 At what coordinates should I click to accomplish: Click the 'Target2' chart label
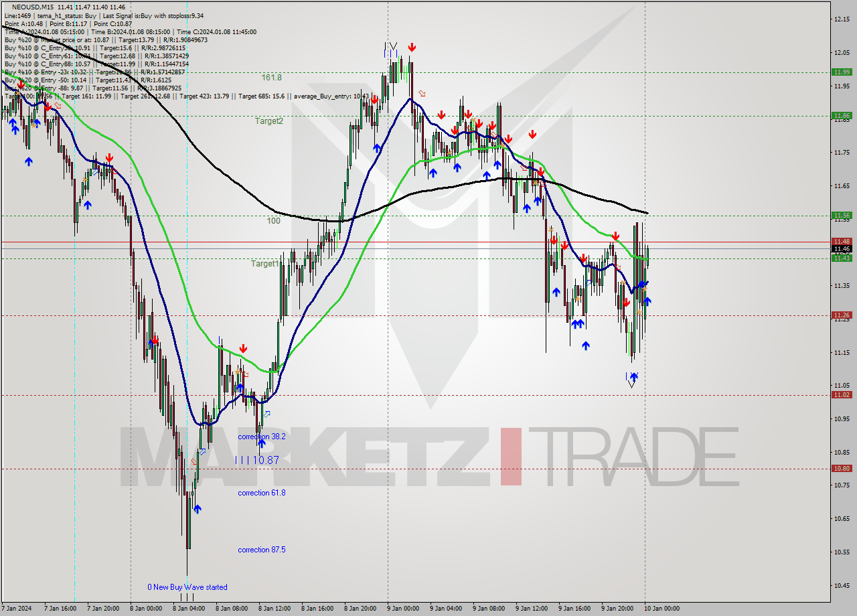pyautogui.click(x=269, y=121)
